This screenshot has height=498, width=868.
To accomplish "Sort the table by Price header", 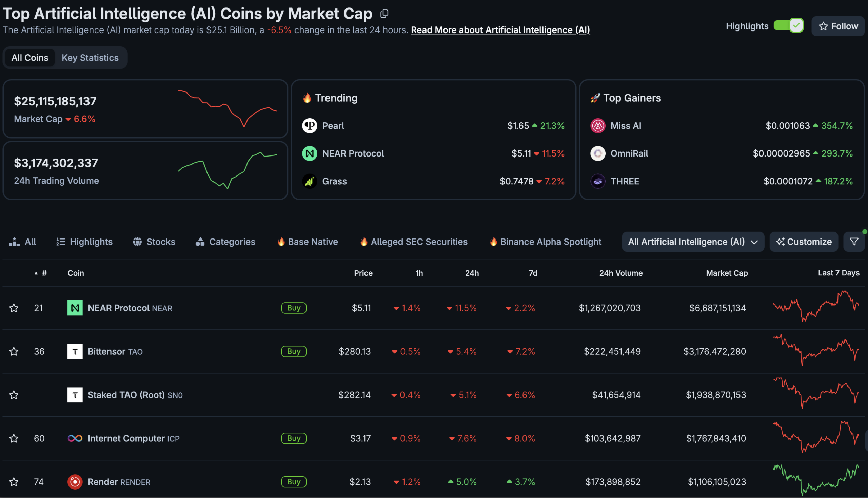I will click(363, 273).
